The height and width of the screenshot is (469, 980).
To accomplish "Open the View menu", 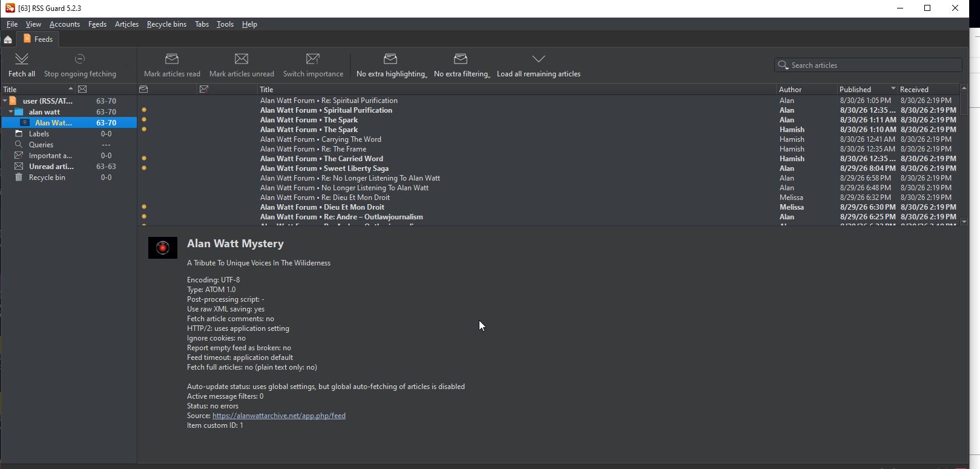I will pos(33,24).
